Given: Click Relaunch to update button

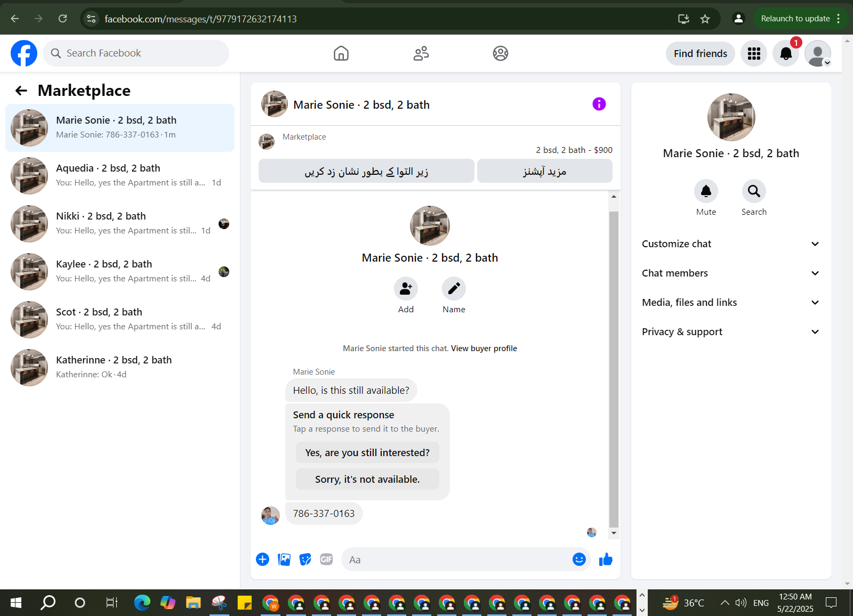Looking at the screenshot, I should click(x=795, y=19).
